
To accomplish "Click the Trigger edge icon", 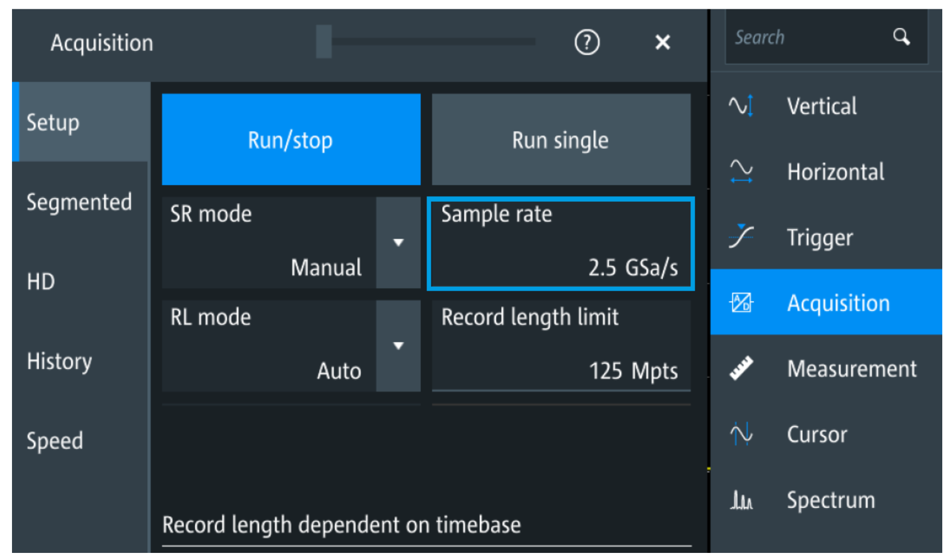I will (741, 237).
